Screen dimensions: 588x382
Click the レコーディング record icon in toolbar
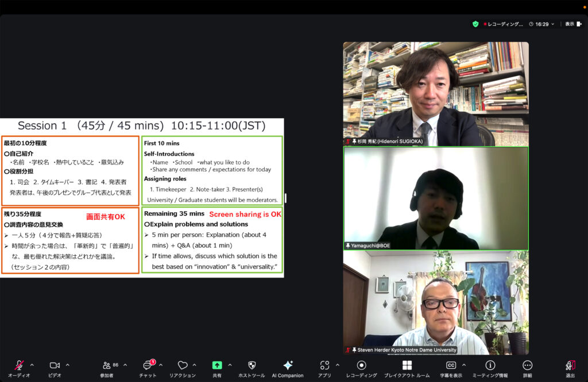click(361, 365)
